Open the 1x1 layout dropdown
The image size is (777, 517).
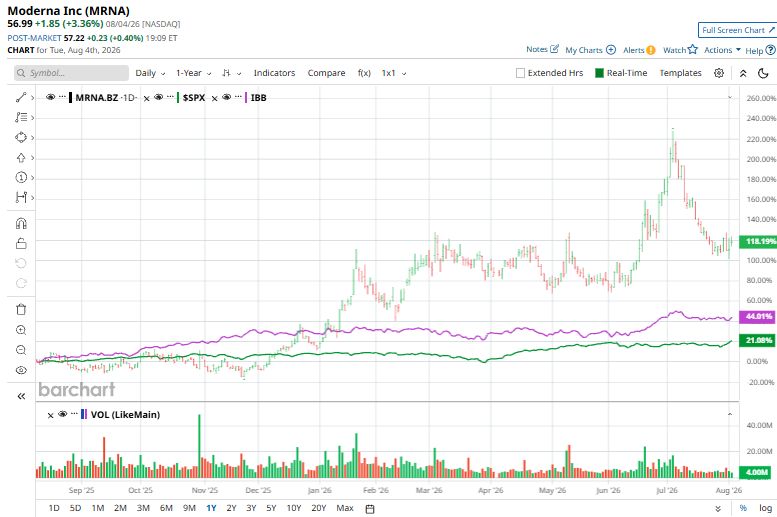pyautogui.click(x=394, y=73)
